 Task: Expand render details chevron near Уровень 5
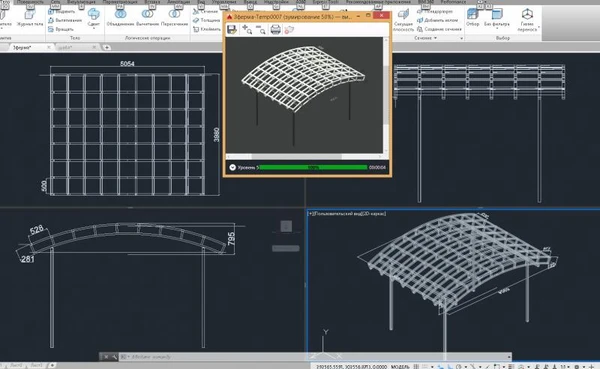pyautogui.click(x=232, y=167)
